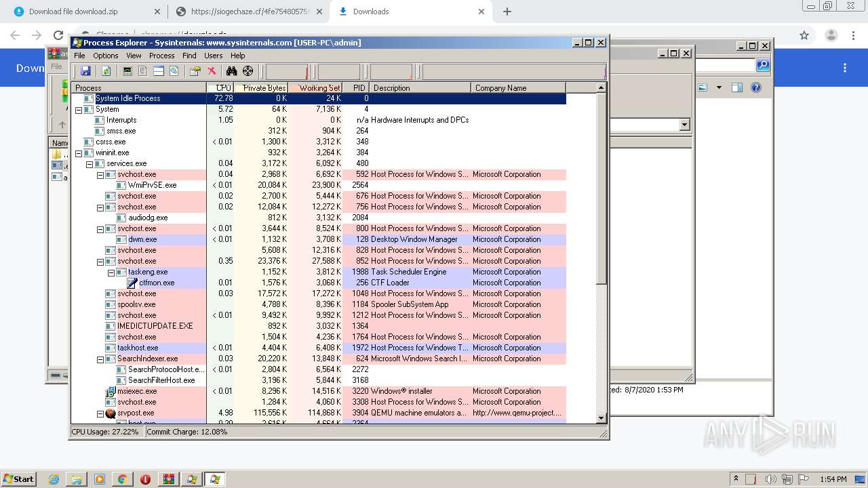
Task: Click process list scrollbar up arrow
Action: (x=601, y=87)
